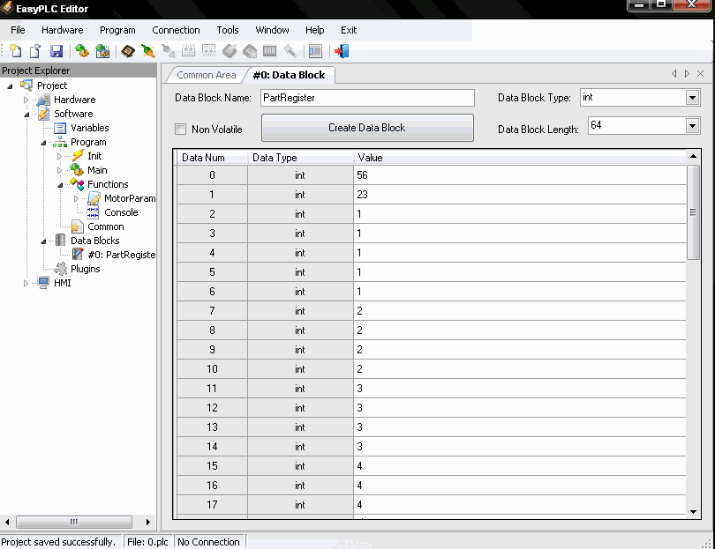Click the Save floppy disk icon
Screen dimensions: 715x549
(56, 51)
